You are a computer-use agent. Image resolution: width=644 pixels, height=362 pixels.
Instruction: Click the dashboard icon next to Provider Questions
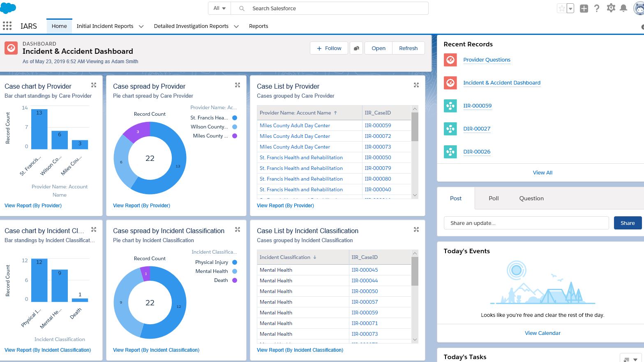click(450, 60)
